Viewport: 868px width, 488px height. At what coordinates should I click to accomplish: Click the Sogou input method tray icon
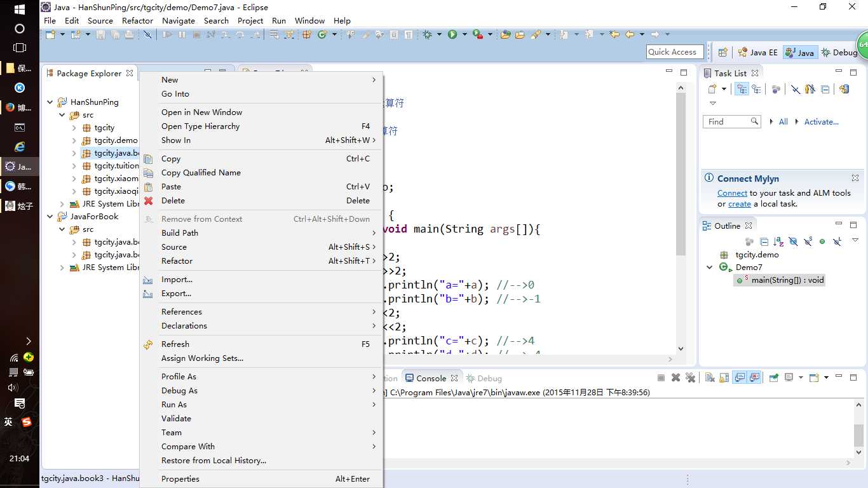26,422
